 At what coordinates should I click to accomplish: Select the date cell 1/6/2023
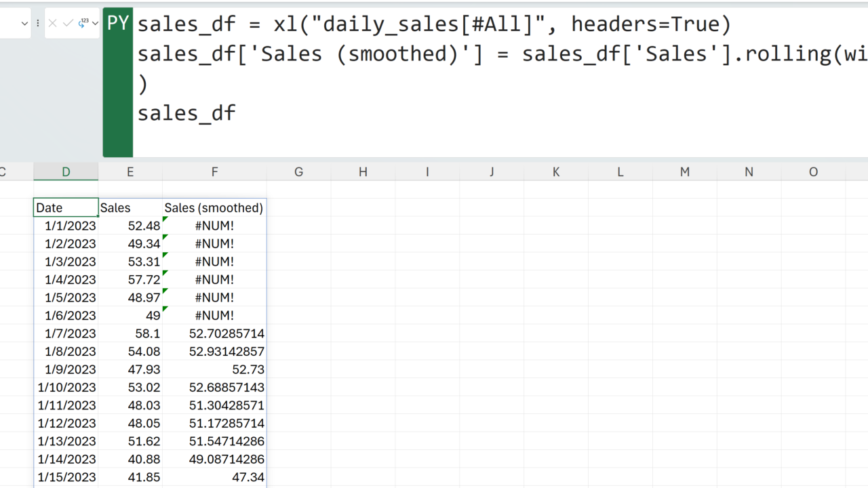point(66,316)
